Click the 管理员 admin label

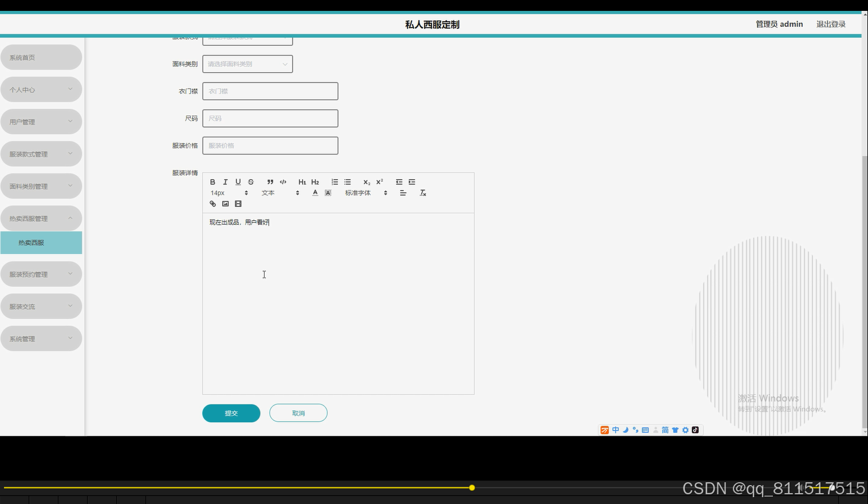[x=779, y=24]
